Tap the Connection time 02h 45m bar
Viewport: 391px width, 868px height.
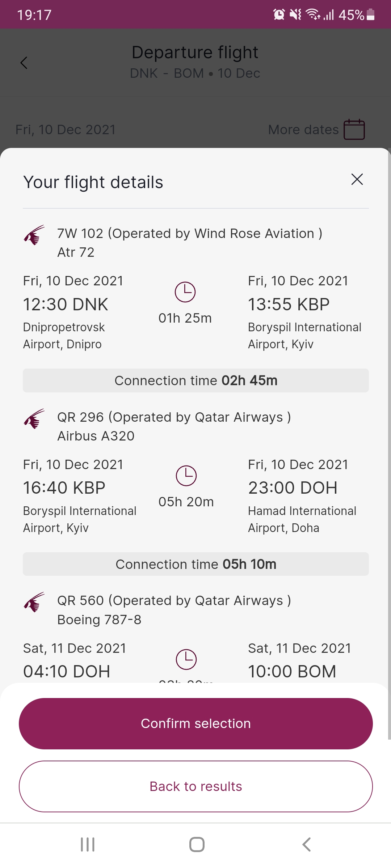click(195, 380)
